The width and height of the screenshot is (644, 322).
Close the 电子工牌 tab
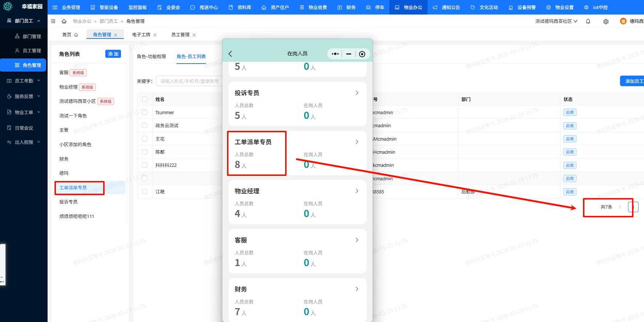155,35
